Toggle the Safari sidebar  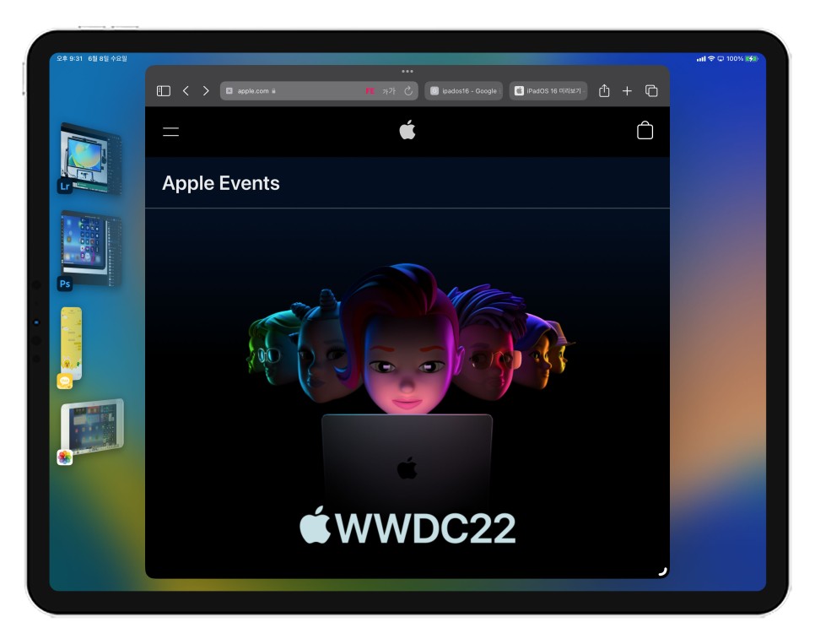pyautogui.click(x=163, y=91)
